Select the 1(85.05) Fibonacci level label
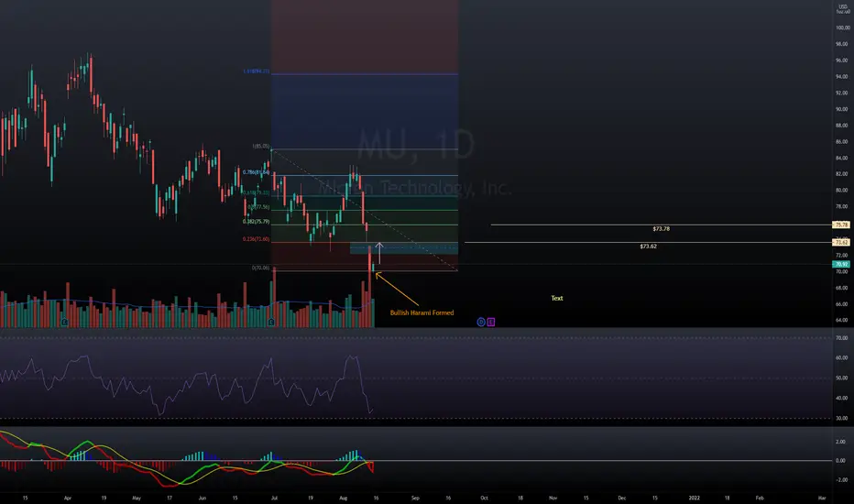Viewport: 854px width, 504px height. 261,146
